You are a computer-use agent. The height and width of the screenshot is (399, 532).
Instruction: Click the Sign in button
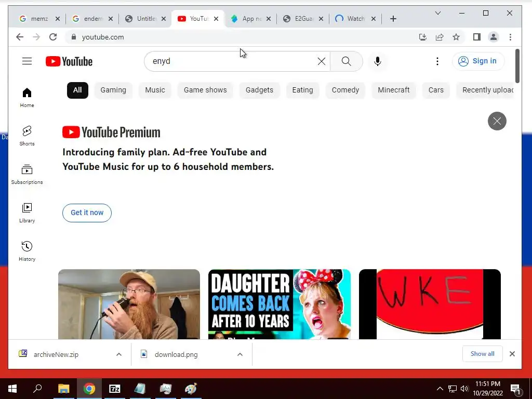(x=478, y=61)
